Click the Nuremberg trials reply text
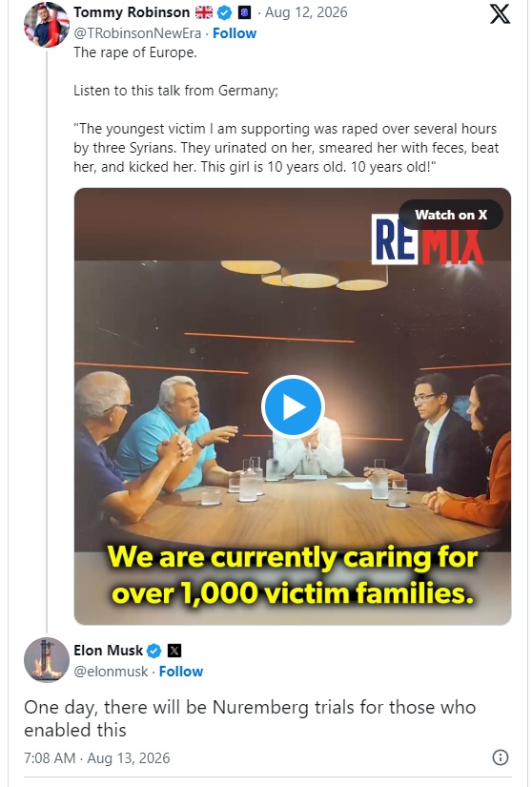Viewport: 532px width, 787px height. coord(250,718)
